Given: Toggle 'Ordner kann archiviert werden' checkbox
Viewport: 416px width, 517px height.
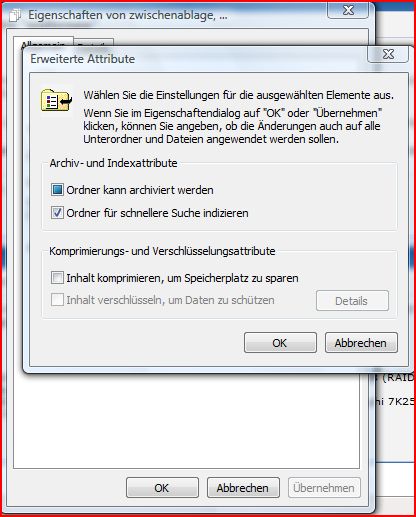Looking at the screenshot, I should click(57, 190).
